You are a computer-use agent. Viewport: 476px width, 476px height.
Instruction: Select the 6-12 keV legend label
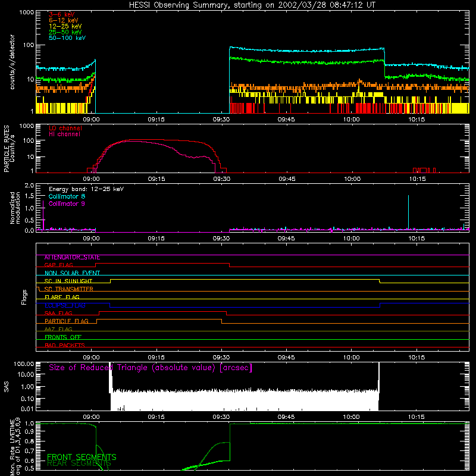[x=64, y=20]
